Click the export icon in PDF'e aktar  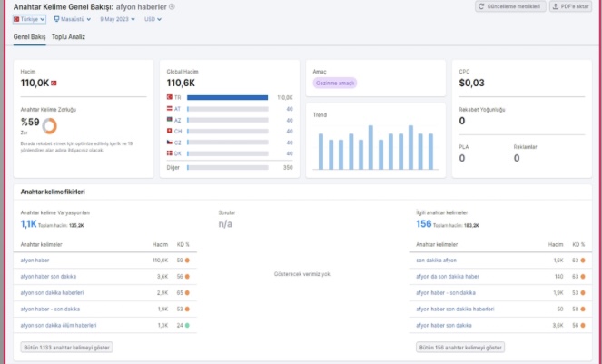point(555,6)
